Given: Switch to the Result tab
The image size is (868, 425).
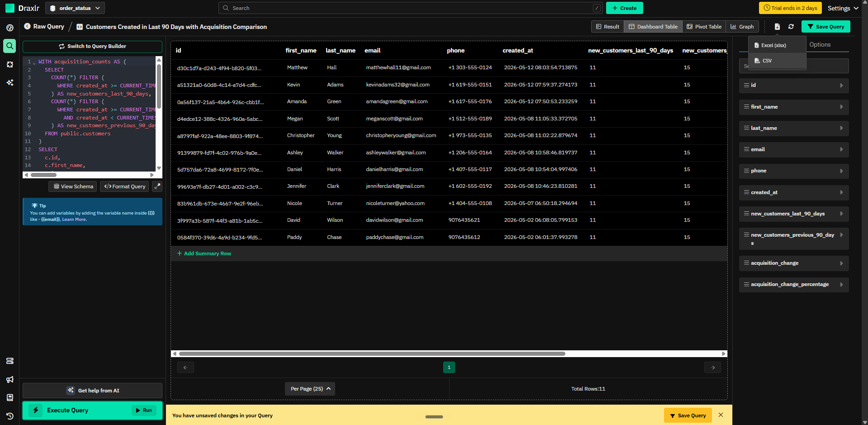Looking at the screenshot, I should coord(607,27).
